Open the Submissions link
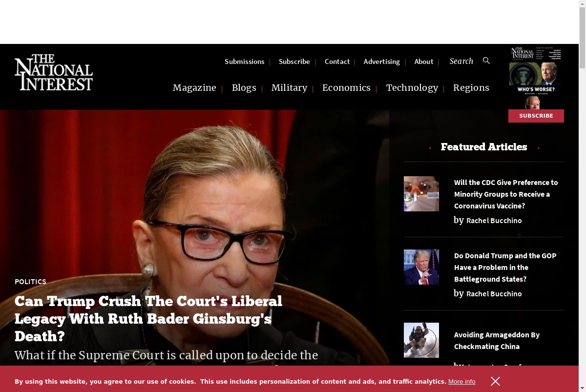 pos(245,62)
